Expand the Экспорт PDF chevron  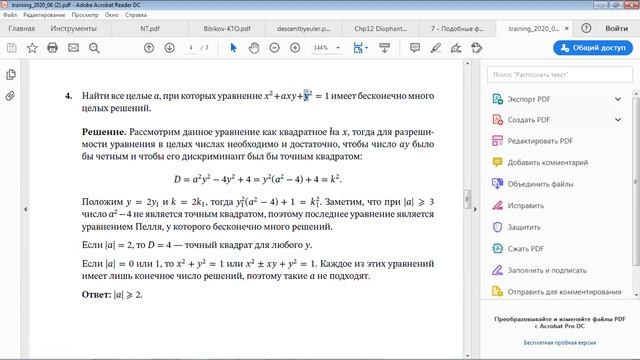click(618, 99)
